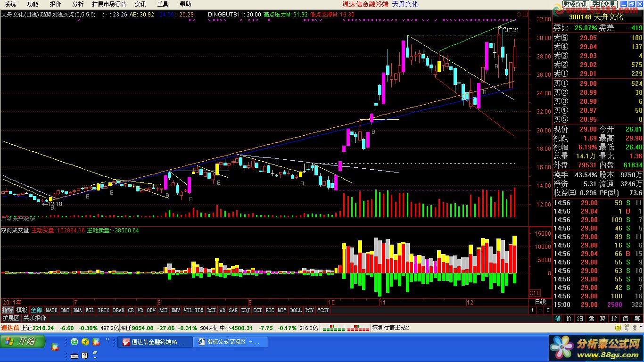Open the 功能 menu

(33, 4)
